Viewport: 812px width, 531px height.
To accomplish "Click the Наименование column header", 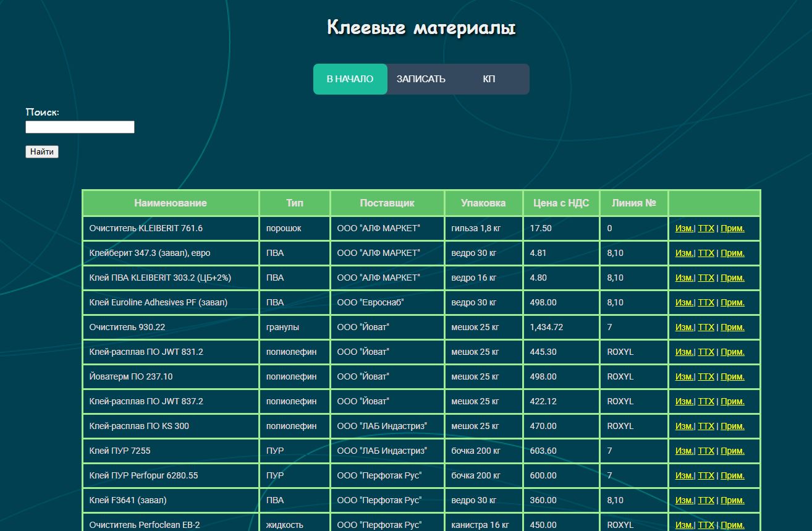I will click(x=171, y=203).
